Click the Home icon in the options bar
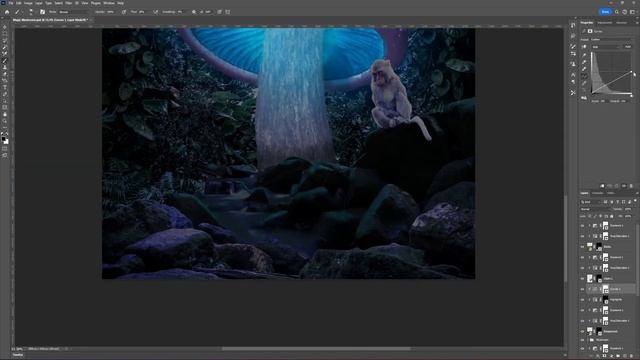This screenshot has height=360, width=640. coord(7,12)
